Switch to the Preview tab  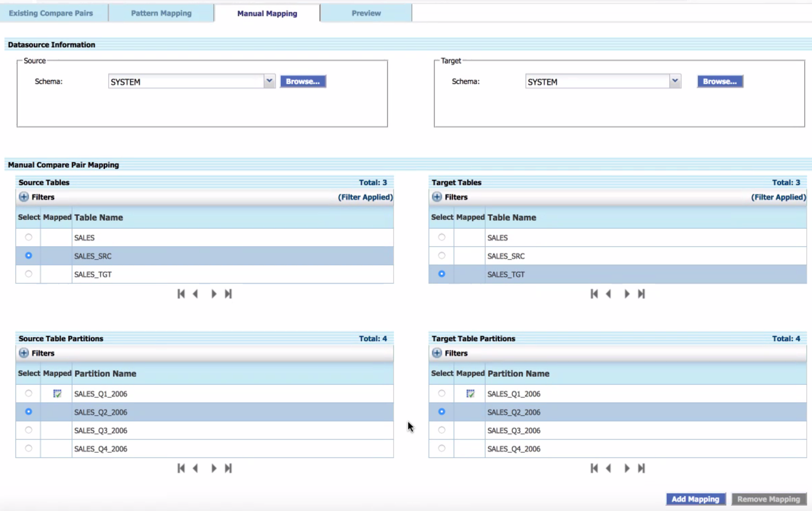click(366, 13)
